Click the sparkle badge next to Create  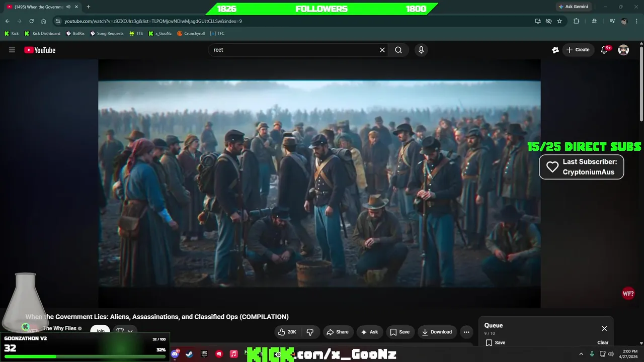coord(555,50)
